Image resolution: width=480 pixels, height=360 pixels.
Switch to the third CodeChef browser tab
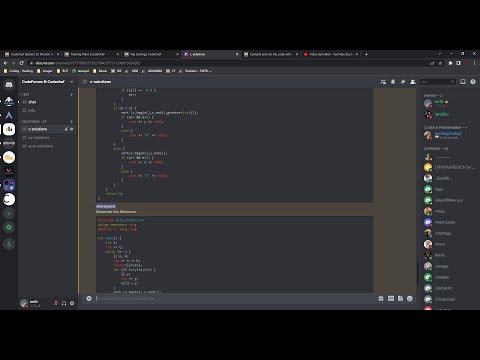tap(151, 54)
